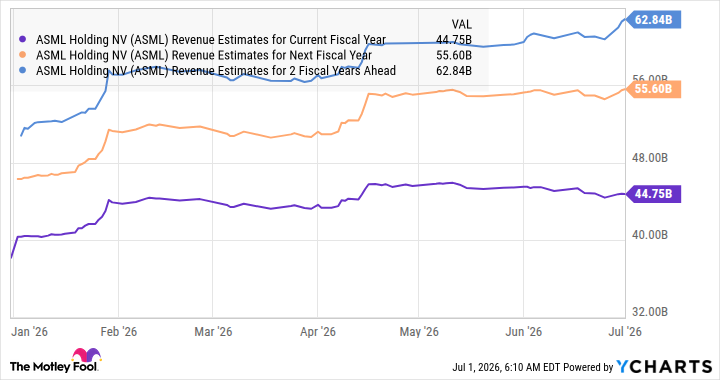Click the VAL column header in the legend
The image size is (720, 380).
coord(461,24)
